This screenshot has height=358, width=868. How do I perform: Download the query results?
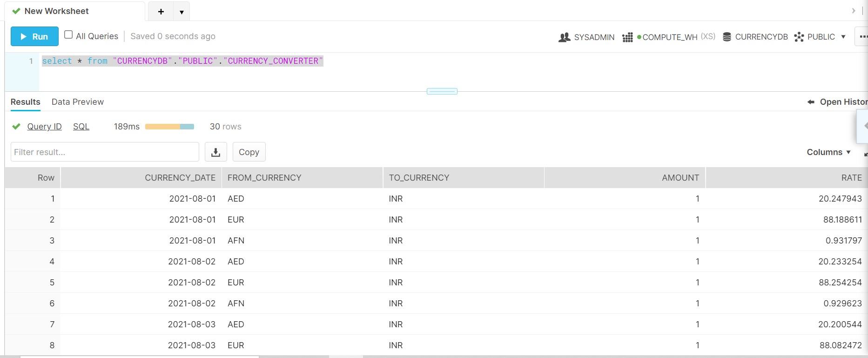coord(215,152)
